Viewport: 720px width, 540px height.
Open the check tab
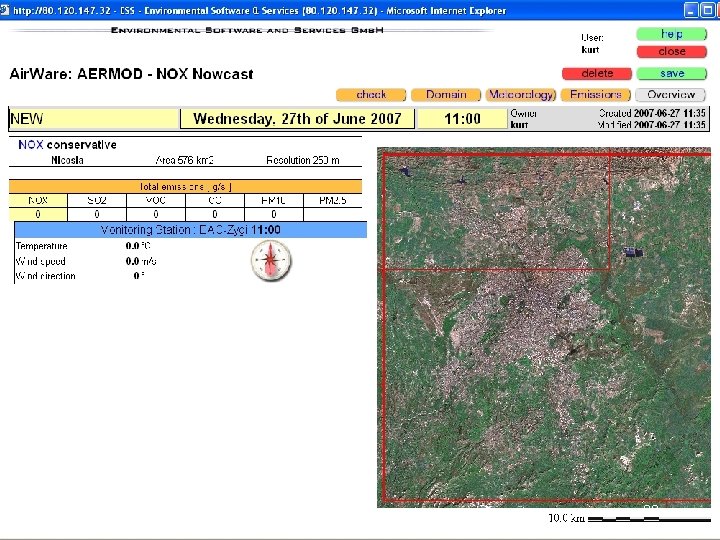coord(370,95)
